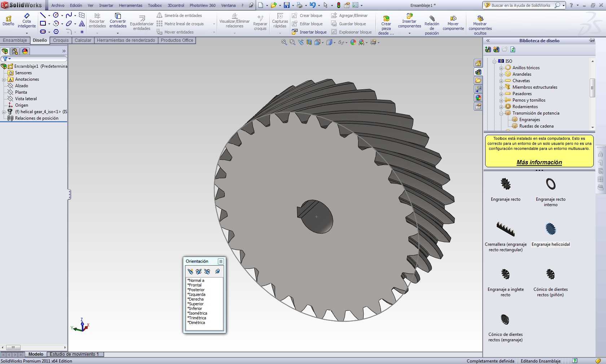Click the Convertir entidades tool
Image resolution: width=606 pixels, height=364 pixels.
[118, 21]
